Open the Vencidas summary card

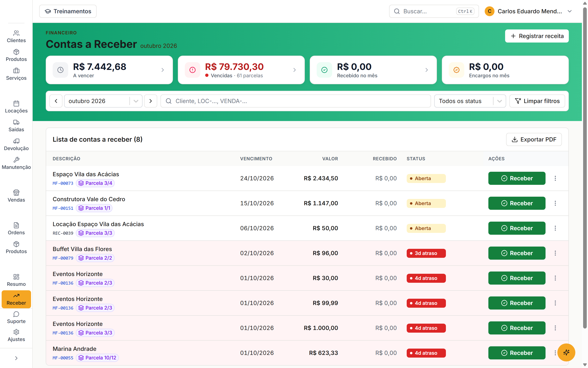(241, 70)
